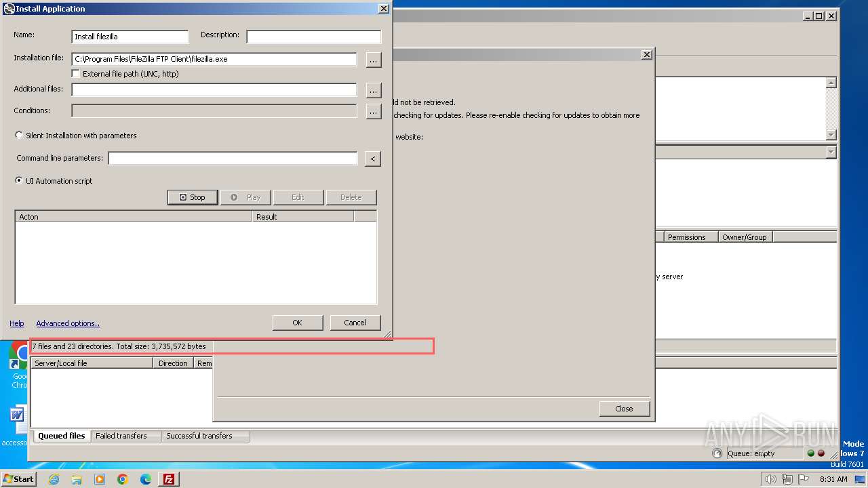Click the files and directories total size text
Image resolution: width=868 pixels, height=488 pixels.
point(119,346)
